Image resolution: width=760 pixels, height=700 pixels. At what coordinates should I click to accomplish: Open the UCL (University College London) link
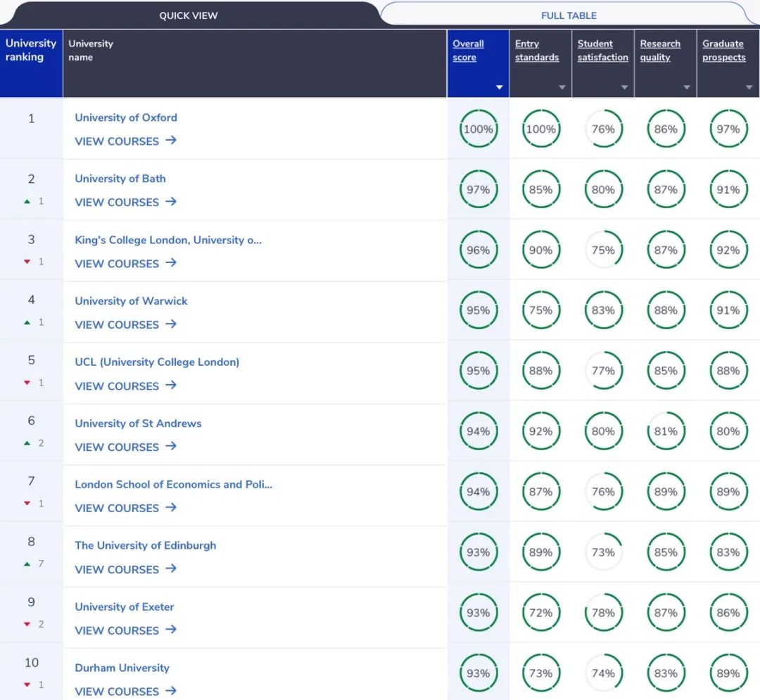pyautogui.click(x=157, y=362)
